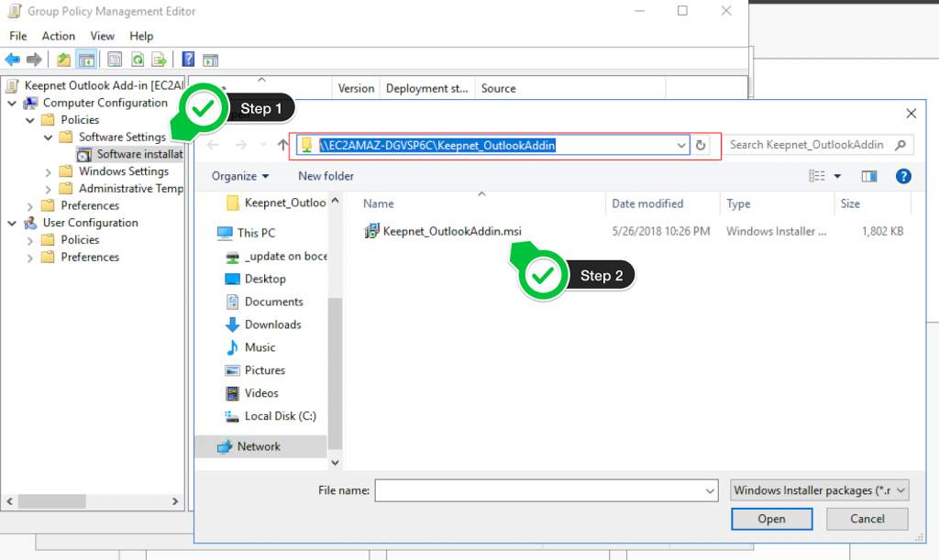Select the _update on boce network drive

tap(286, 256)
